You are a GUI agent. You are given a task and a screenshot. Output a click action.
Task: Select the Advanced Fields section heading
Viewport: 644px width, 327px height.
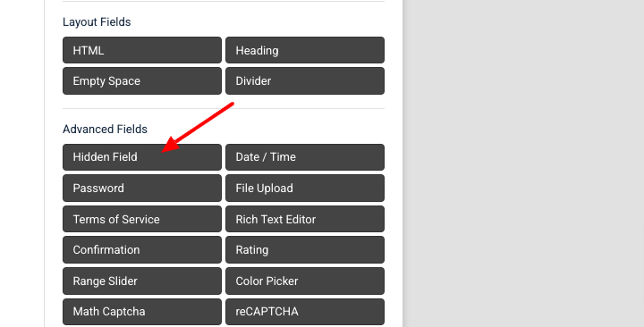pyautogui.click(x=105, y=129)
